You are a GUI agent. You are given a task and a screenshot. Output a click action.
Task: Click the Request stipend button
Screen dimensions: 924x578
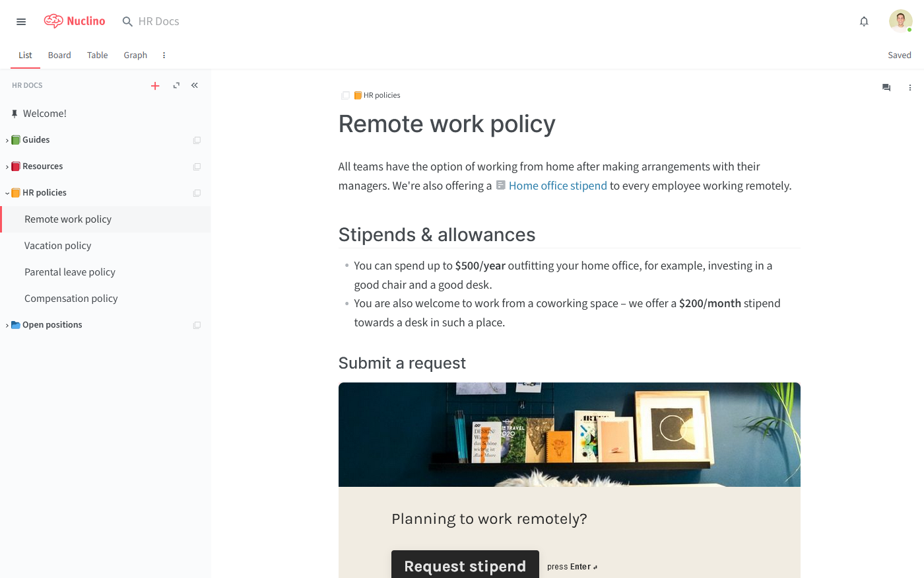[465, 565]
